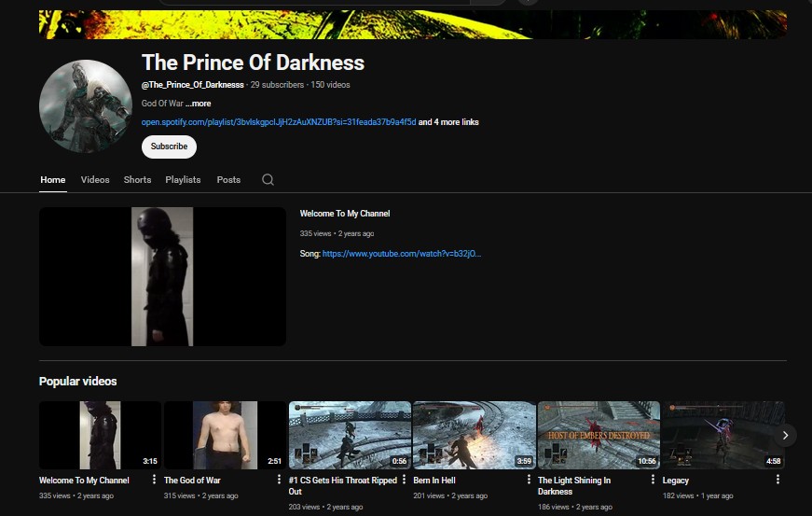812x516 pixels.
Task: Open Bern In Hell thumbnail
Action: point(474,435)
